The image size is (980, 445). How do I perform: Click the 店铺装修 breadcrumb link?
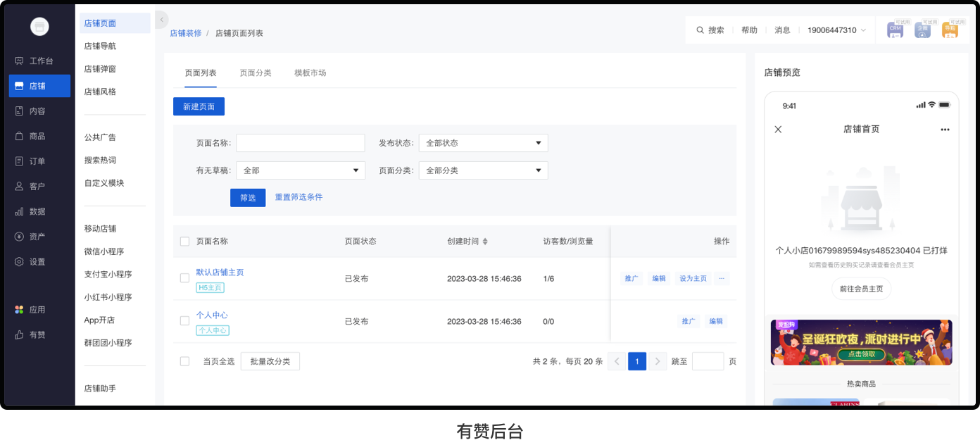[185, 33]
